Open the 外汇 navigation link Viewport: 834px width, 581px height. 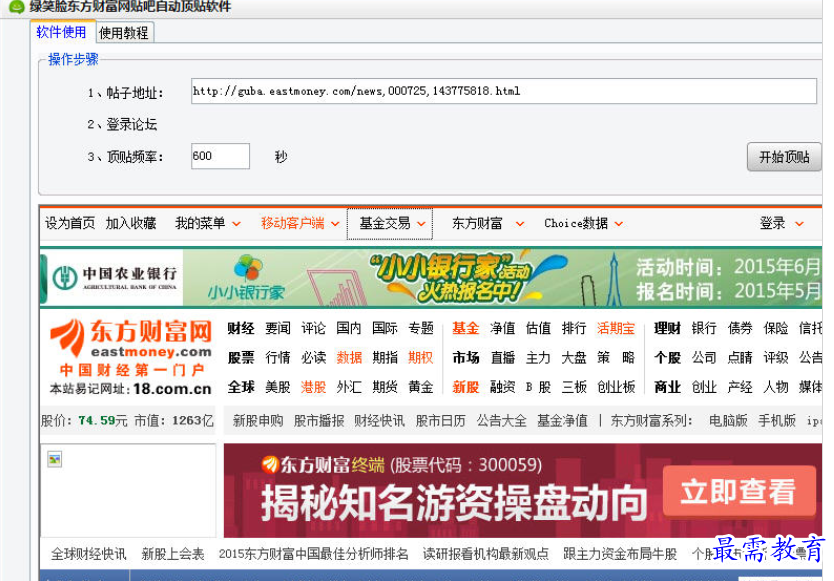point(349,387)
